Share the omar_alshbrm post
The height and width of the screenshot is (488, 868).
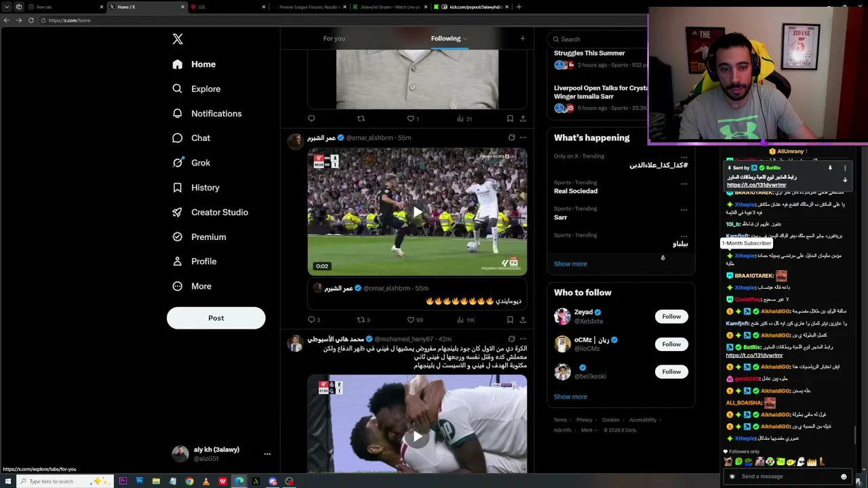(x=523, y=320)
